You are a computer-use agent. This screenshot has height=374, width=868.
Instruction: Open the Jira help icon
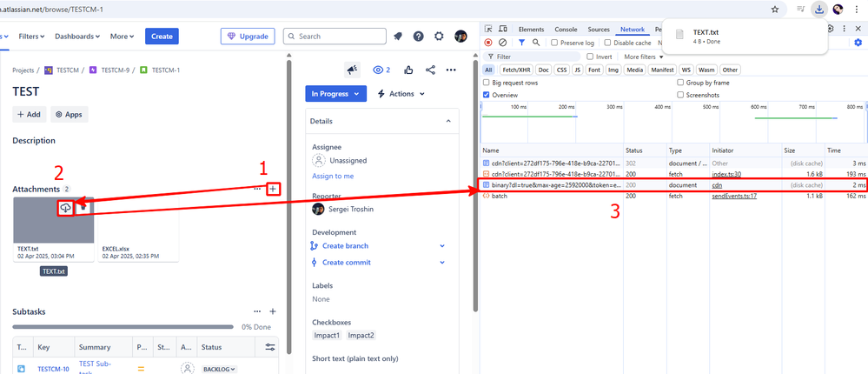click(x=419, y=36)
